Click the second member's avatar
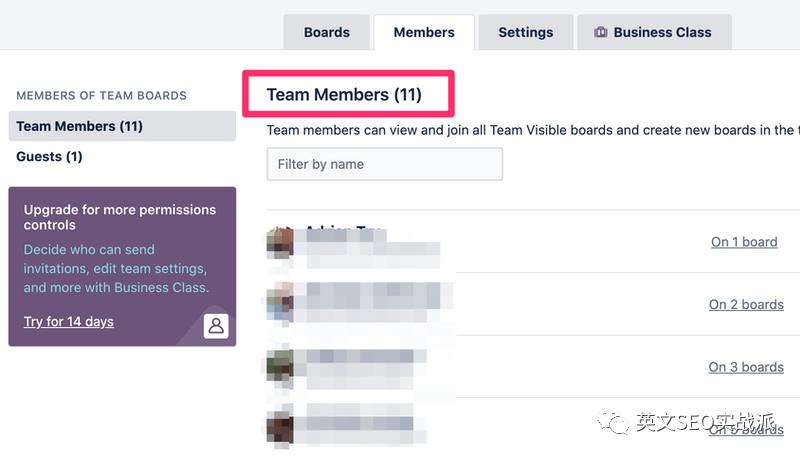The image size is (800, 457). tap(280, 303)
